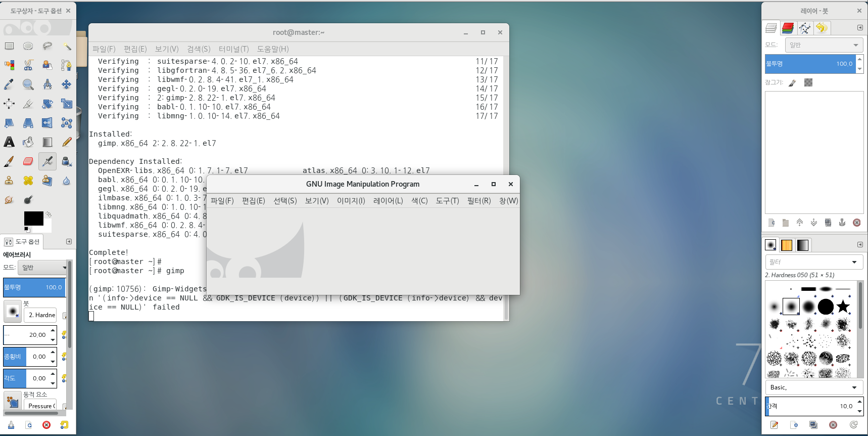Switch to the Patterns tab
The image size is (868, 436).
click(787, 245)
